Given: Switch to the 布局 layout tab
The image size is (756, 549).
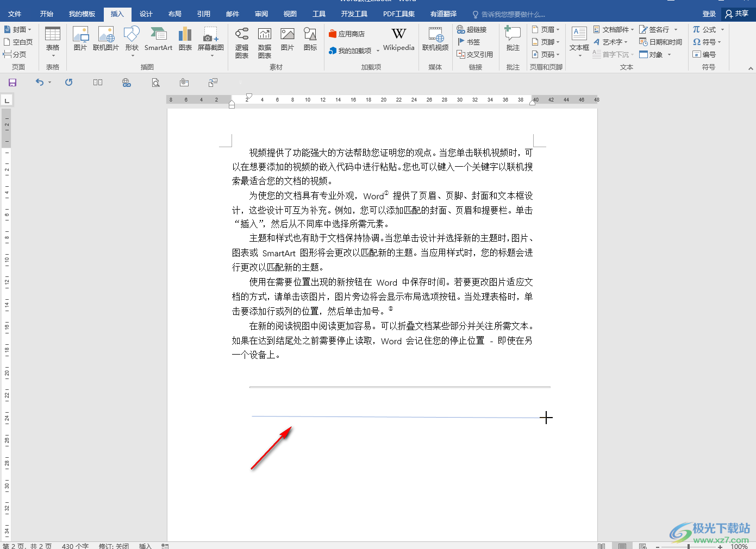Looking at the screenshot, I should coord(175,14).
